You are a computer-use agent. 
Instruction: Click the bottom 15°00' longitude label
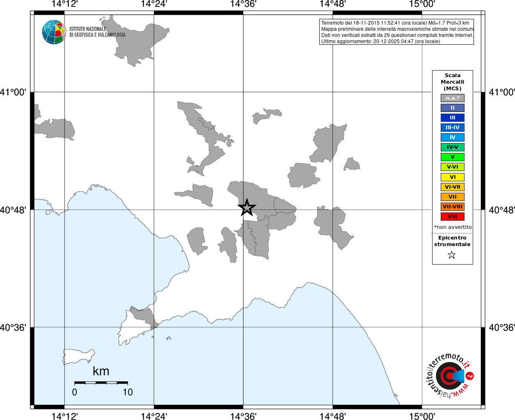(422, 416)
